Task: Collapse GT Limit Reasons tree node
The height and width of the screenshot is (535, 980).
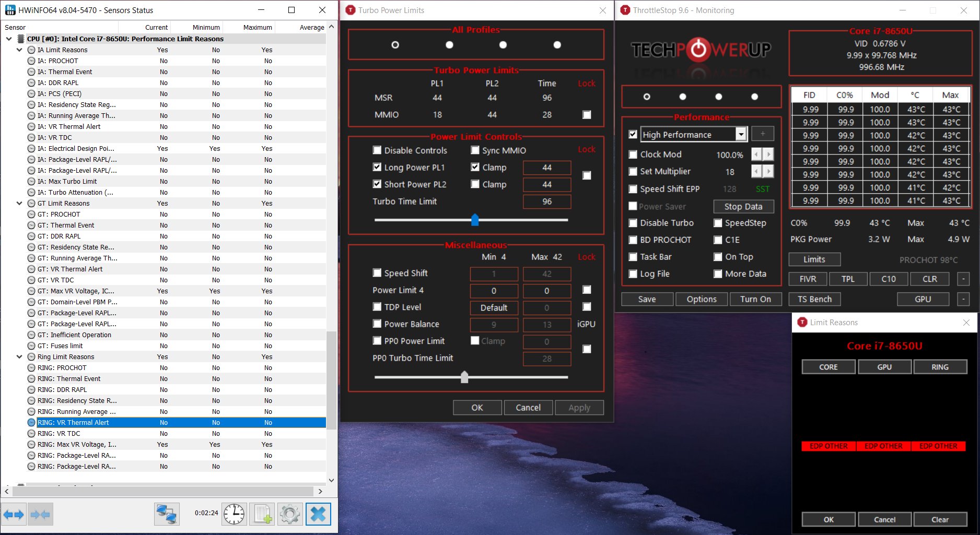Action: 19,204
